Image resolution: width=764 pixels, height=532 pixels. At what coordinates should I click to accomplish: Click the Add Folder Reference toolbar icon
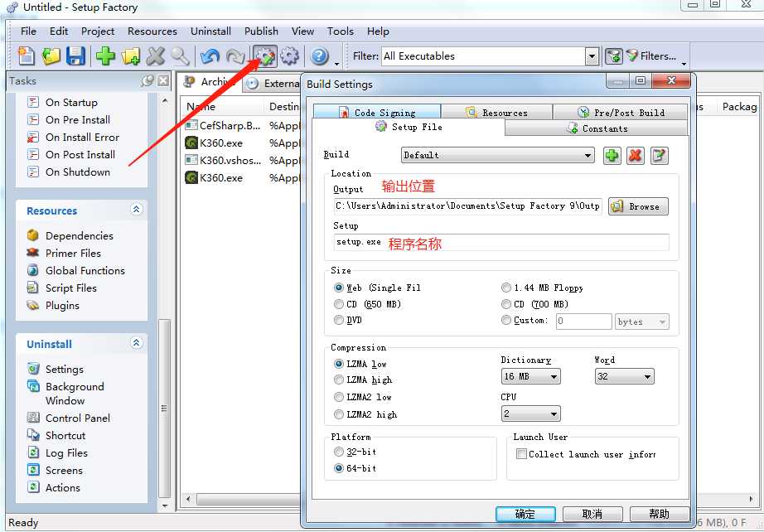pos(131,56)
